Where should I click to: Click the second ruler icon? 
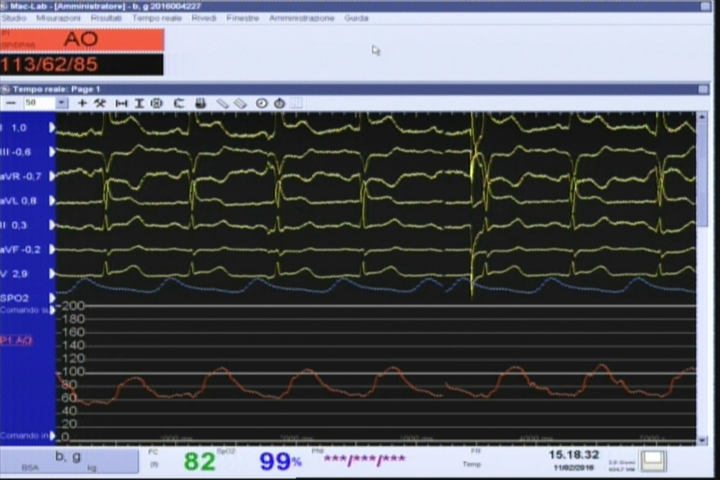(x=240, y=103)
